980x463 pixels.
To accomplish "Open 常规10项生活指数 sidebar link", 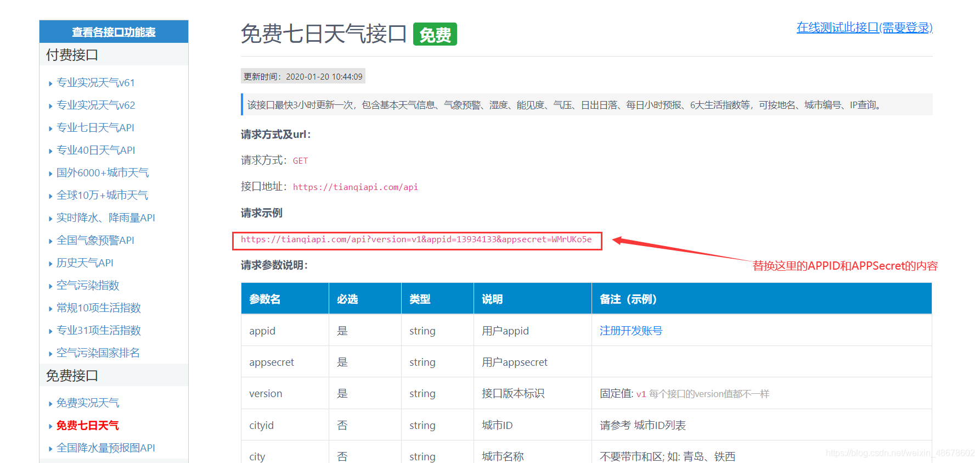I will click(99, 308).
